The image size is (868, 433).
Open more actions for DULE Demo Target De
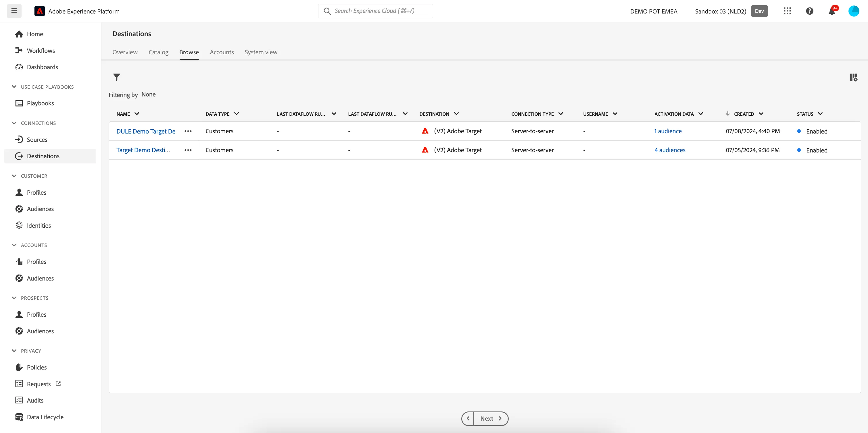(188, 131)
